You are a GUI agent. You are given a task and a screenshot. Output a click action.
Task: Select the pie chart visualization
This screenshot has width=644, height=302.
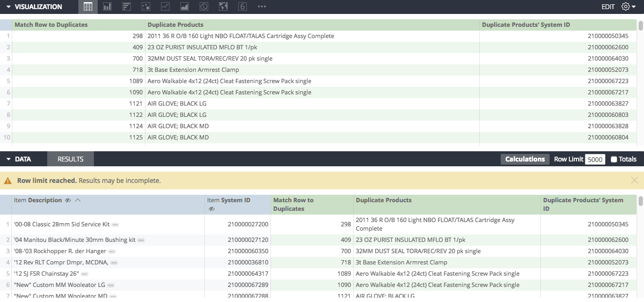click(x=204, y=6)
